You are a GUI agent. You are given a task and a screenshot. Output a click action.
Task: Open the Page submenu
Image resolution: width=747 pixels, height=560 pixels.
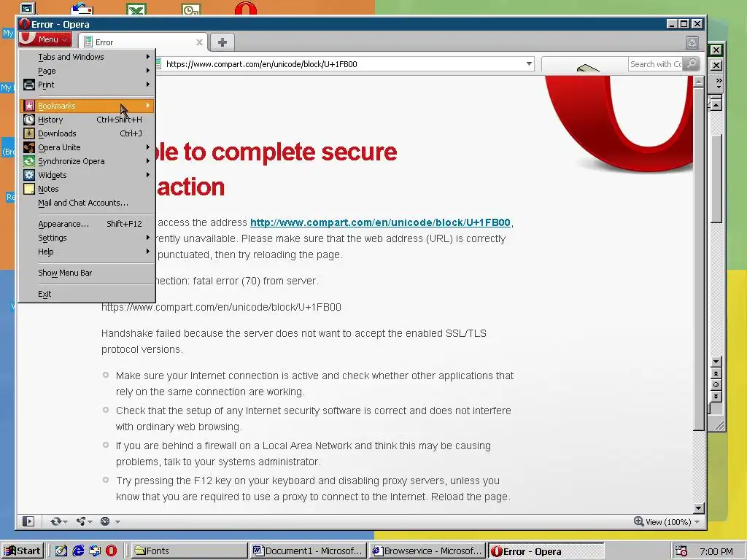pos(88,71)
